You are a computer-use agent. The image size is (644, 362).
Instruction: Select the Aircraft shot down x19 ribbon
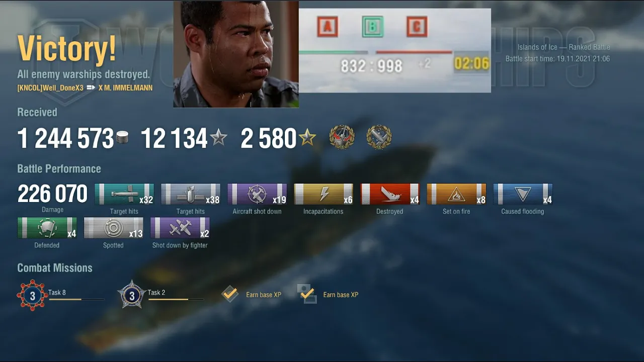click(257, 194)
